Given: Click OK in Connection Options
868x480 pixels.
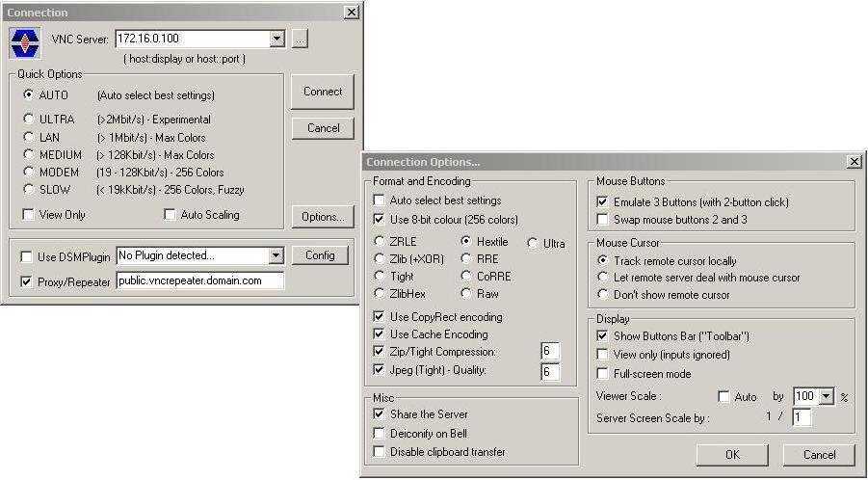Looking at the screenshot, I should click(732, 455).
